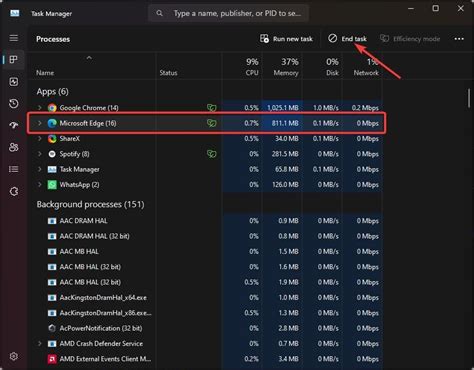Select the AacKingstonDramHal_x64.exe row
Screen dimensions: 474x370
point(206,297)
